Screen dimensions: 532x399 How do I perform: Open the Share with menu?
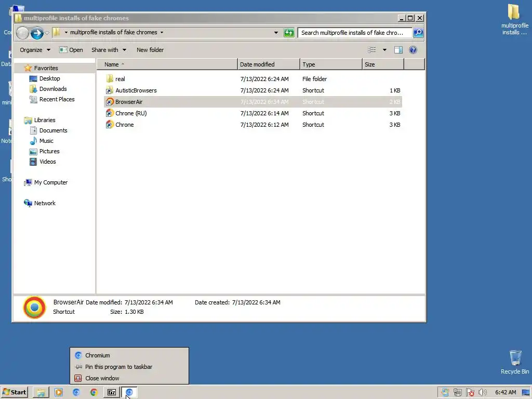109,50
